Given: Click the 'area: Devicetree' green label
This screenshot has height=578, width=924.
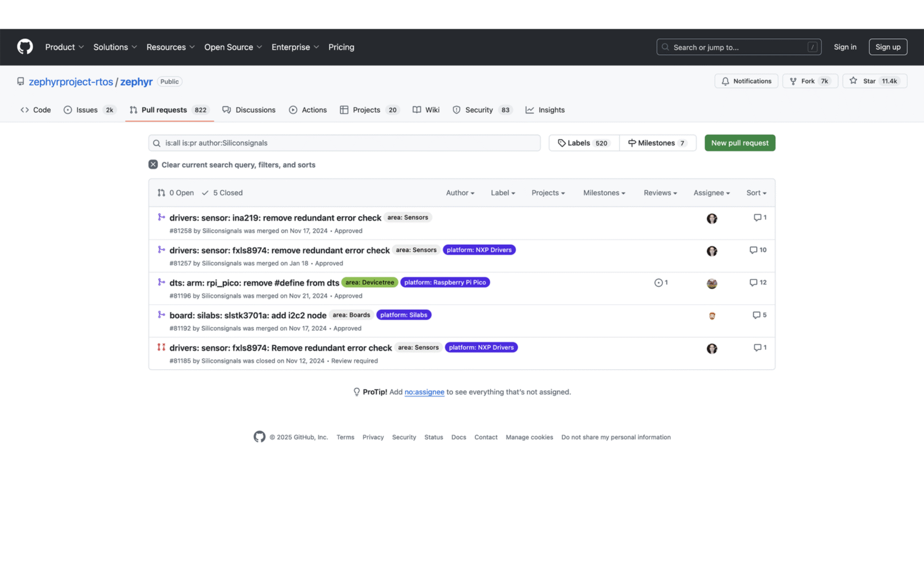Looking at the screenshot, I should click(369, 282).
